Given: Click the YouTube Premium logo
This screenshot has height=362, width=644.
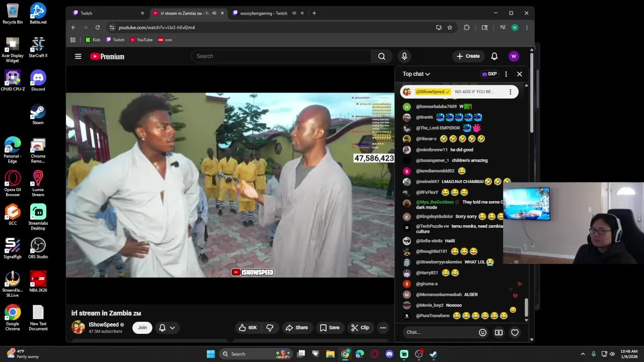Looking at the screenshot, I should click(107, 56).
